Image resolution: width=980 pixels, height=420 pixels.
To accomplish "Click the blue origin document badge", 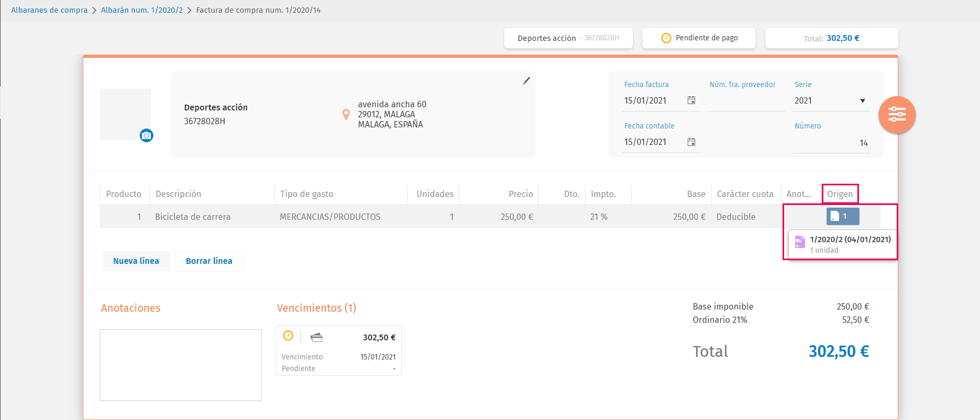I will pyautogui.click(x=843, y=216).
